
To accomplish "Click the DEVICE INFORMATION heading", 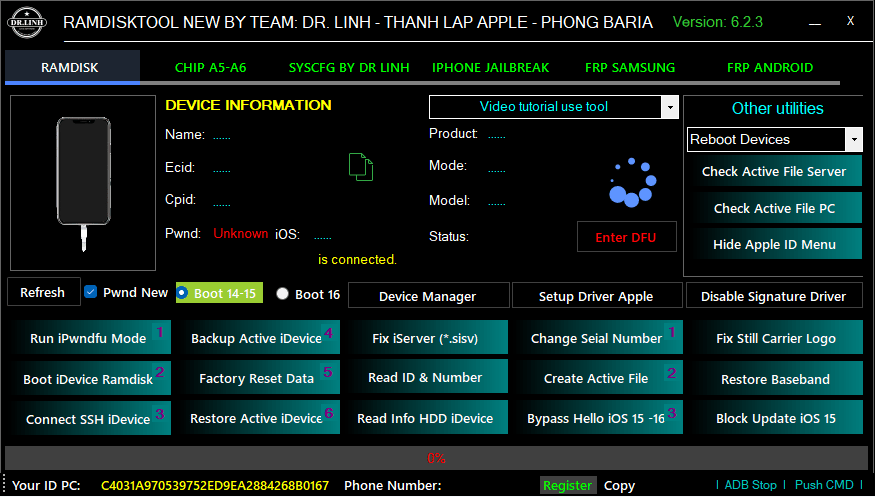I will (248, 105).
